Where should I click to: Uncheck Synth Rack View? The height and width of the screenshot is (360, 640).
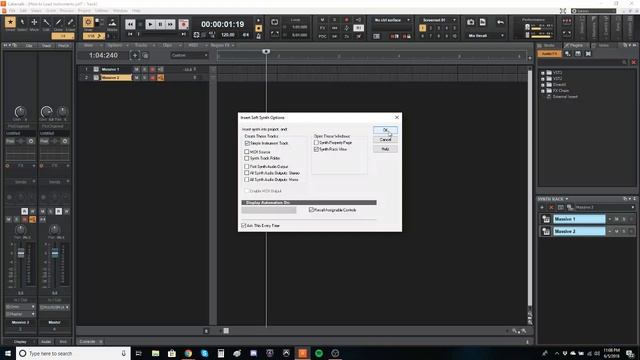coord(316,149)
